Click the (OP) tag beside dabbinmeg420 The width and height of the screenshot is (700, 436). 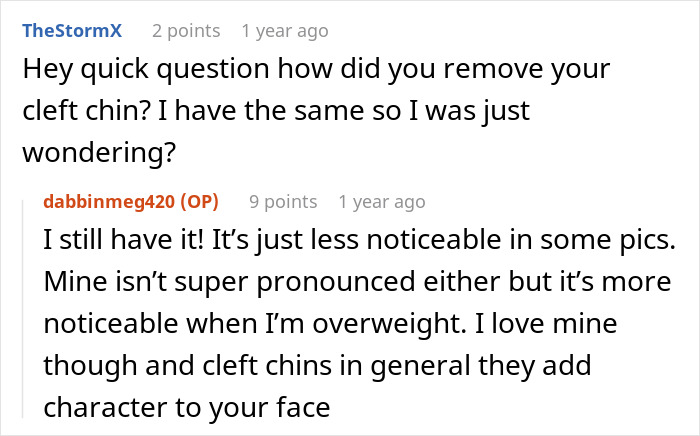point(196,202)
